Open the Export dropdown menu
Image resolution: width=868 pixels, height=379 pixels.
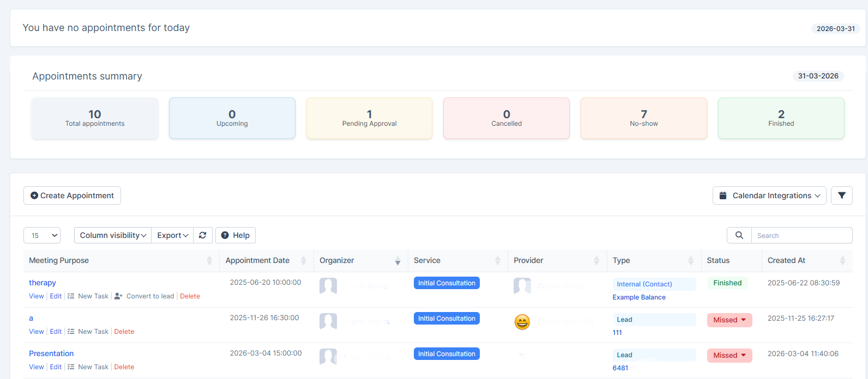(x=172, y=235)
